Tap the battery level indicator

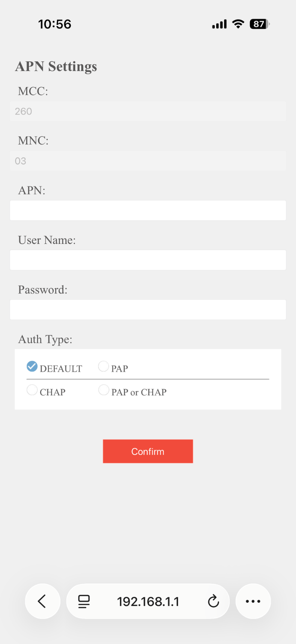[x=259, y=24]
